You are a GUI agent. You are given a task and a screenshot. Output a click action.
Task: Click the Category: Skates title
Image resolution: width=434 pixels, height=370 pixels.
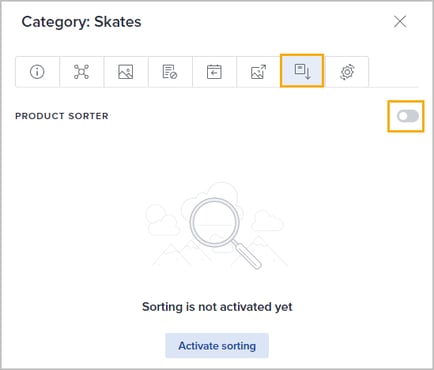[81, 22]
